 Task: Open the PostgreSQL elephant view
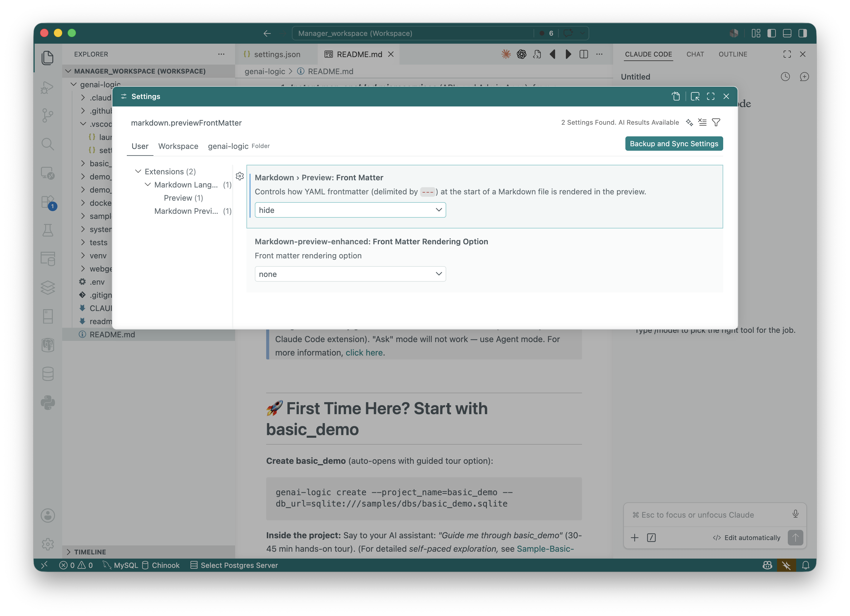click(x=48, y=345)
